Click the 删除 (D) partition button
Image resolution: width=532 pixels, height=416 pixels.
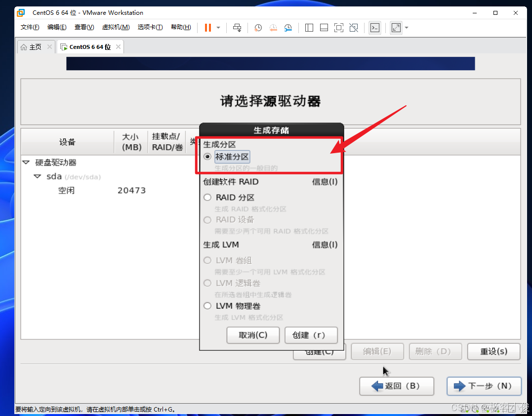click(435, 352)
